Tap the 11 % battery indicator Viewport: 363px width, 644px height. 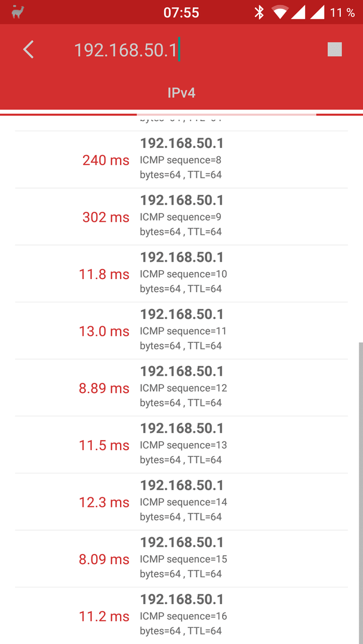coord(342,13)
